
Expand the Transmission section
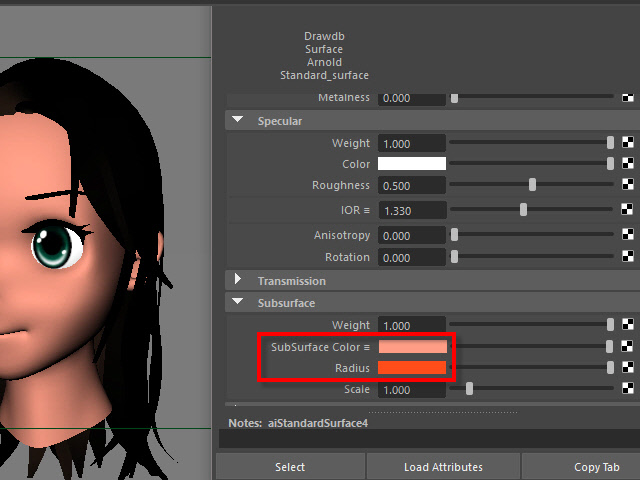point(238,281)
